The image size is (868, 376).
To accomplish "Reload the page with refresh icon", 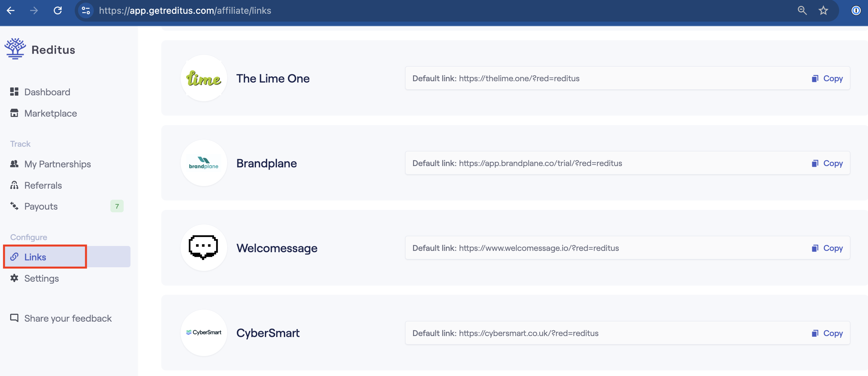I will (x=58, y=10).
